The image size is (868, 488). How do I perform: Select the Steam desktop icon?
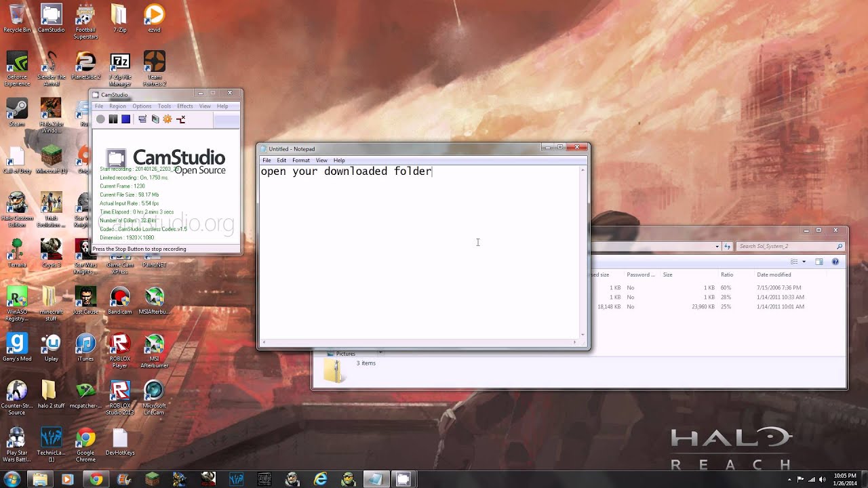click(x=17, y=113)
